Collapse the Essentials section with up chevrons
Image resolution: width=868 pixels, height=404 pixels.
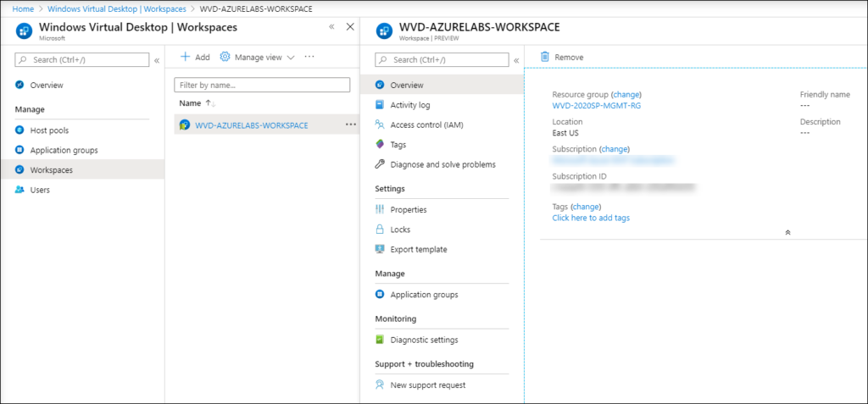[787, 232]
